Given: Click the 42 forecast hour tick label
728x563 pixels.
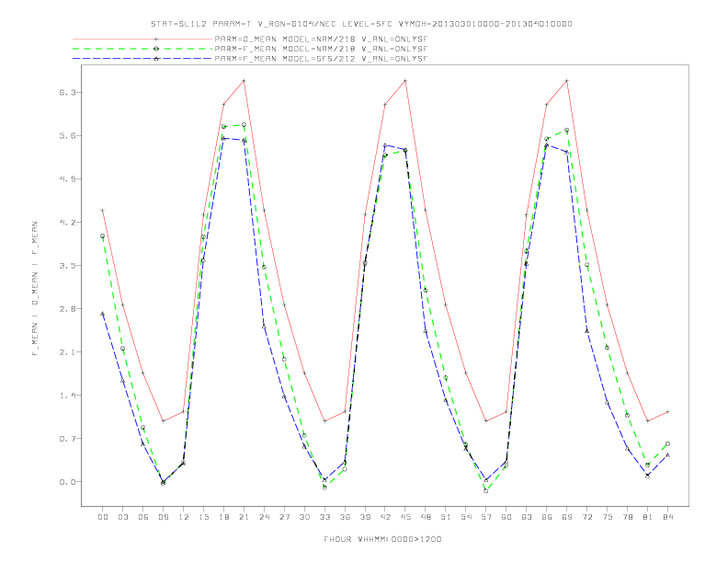Looking at the screenshot, I should click(385, 517).
